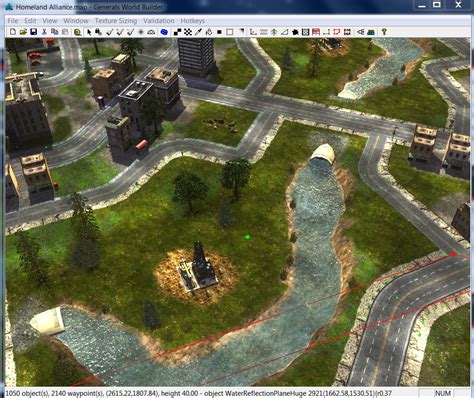Open the Texture Sizing menu
This screenshot has height=398, width=474.
116,21
